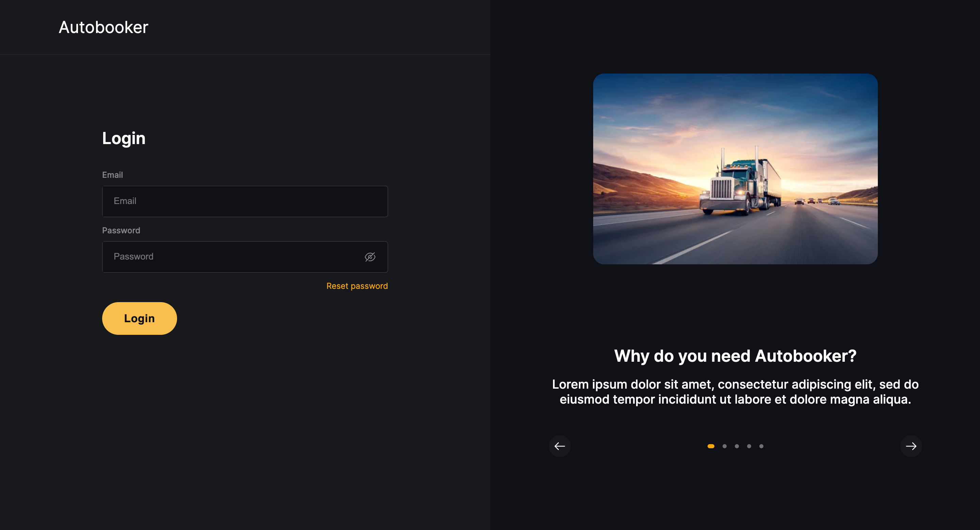
Task: Click the Email input field
Action: coord(245,201)
